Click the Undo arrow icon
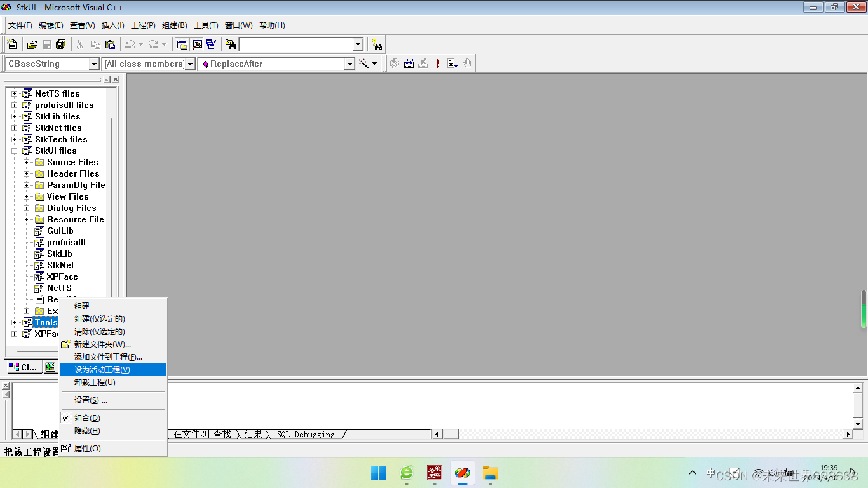The height and width of the screenshot is (488, 868). (x=130, y=44)
